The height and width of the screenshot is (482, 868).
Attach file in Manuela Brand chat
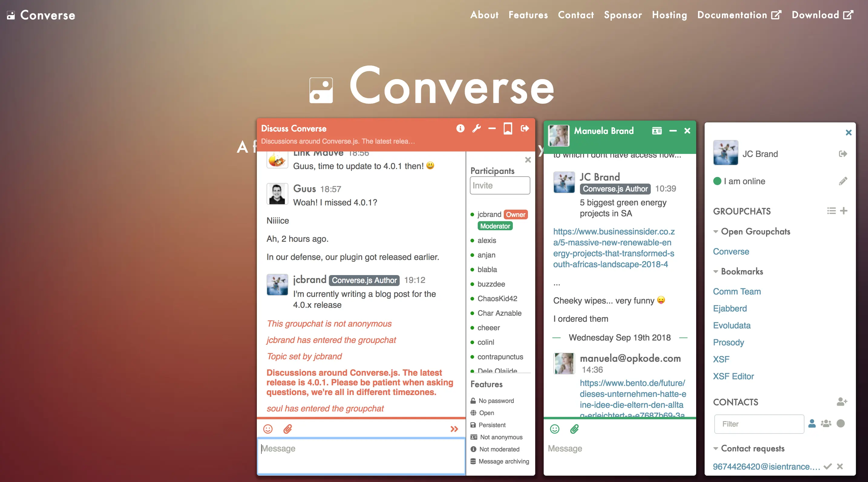coord(575,429)
